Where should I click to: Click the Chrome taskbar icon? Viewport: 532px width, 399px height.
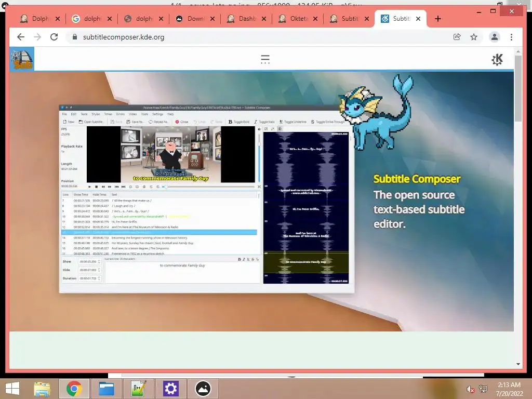(x=74, y=389)
